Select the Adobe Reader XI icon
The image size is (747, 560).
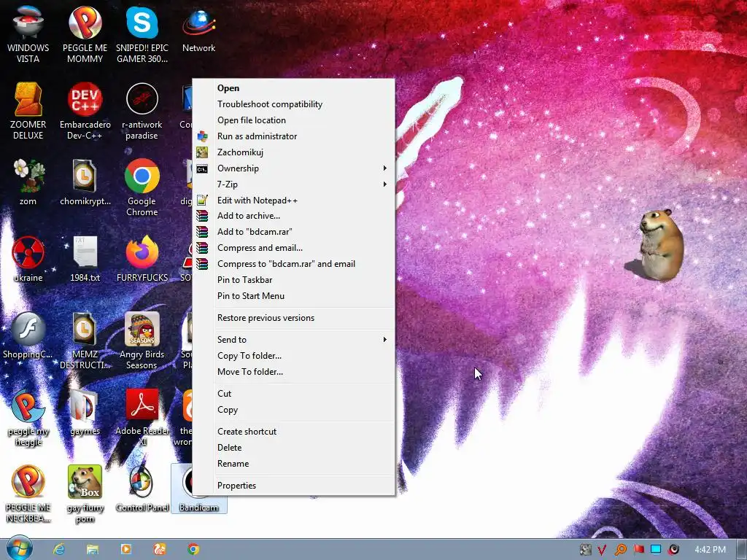coord(142,417)
